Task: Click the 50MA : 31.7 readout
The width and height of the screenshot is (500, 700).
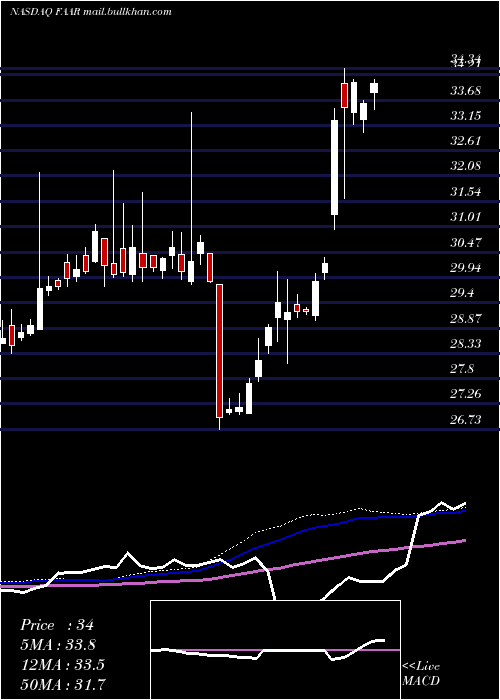Action: click(x=63, y=684)
